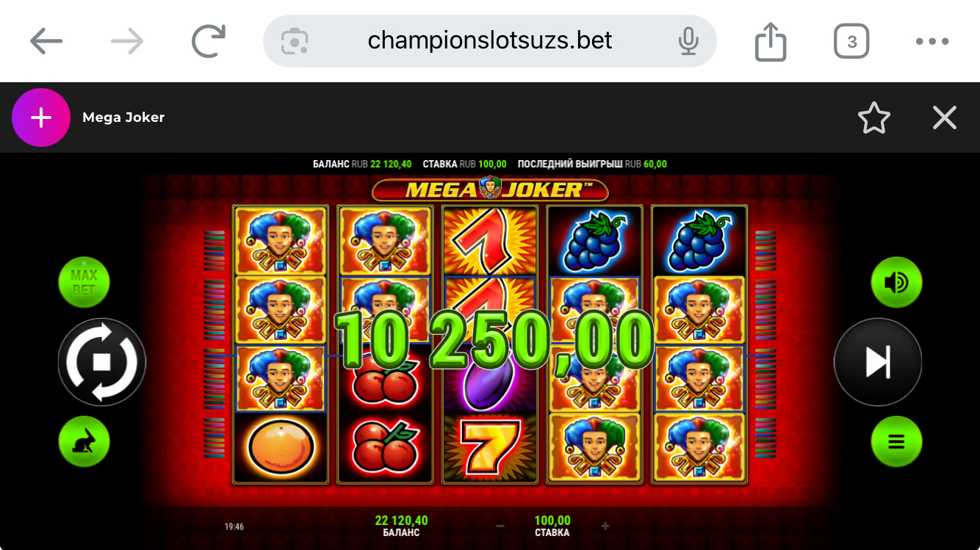Close the Mega Joker game window
The image size is (980, 550).
click(x=945, y=117)
